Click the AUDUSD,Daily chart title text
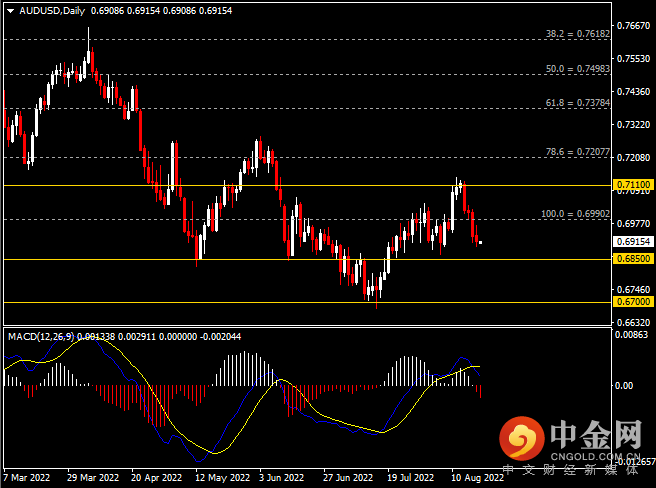This screenshot has width=656, height=488. tap(52, 11)
